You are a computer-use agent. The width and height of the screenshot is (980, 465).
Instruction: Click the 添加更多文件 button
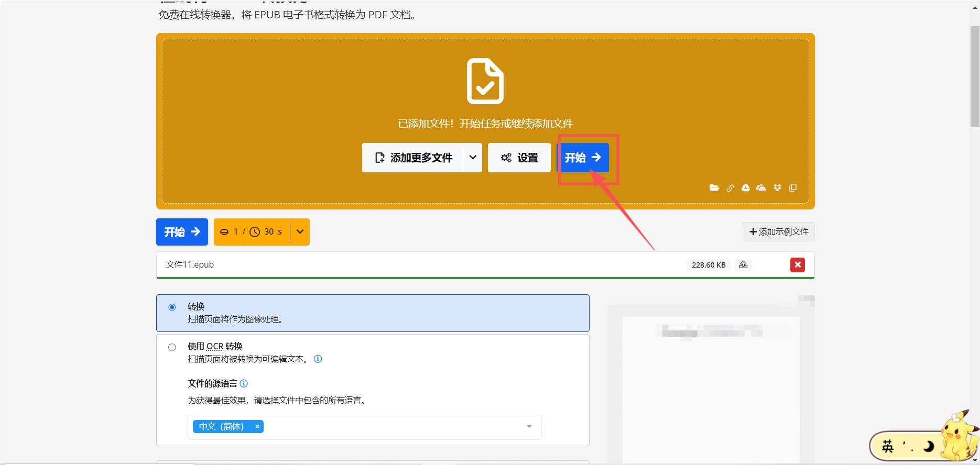[x=413, y=158]
